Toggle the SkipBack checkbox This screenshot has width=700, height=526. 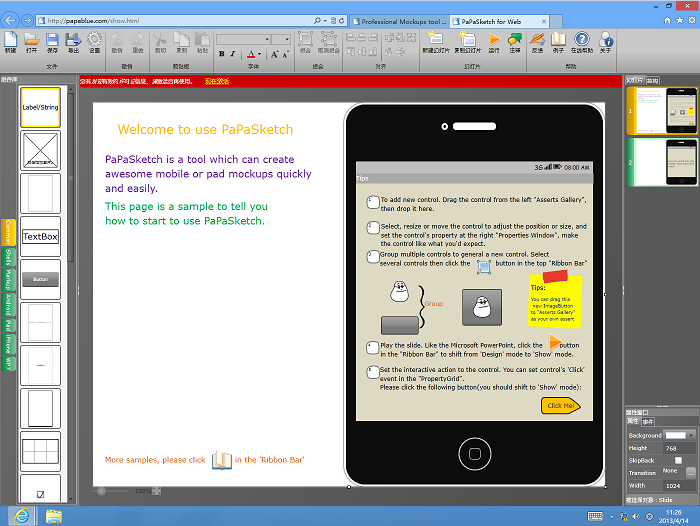(678, 460)
